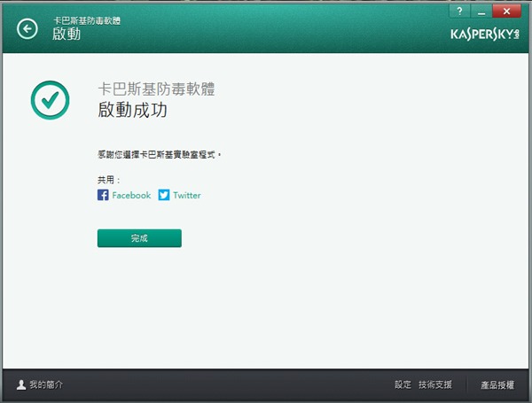The width and height of the screenshot is (532, 403).
Task: Click the back arrow icon in the header
Action: coord(27,29)
